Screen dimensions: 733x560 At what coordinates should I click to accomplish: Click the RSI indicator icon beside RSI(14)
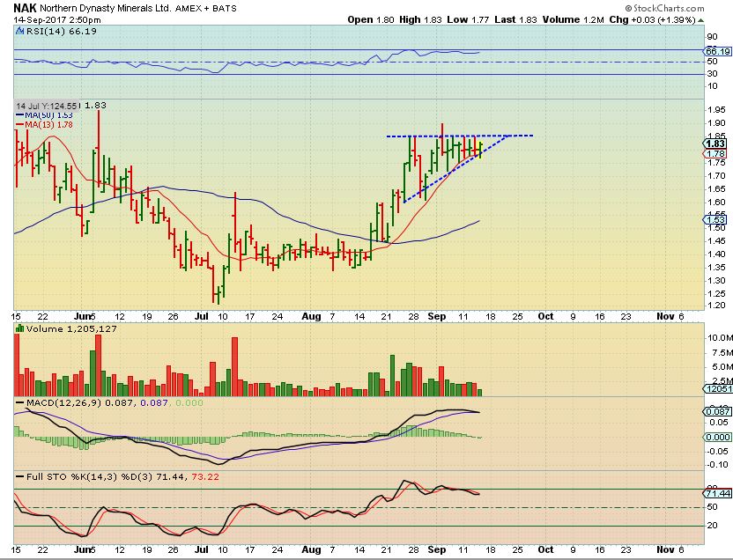pyautogui.click(x=19, y=32)
